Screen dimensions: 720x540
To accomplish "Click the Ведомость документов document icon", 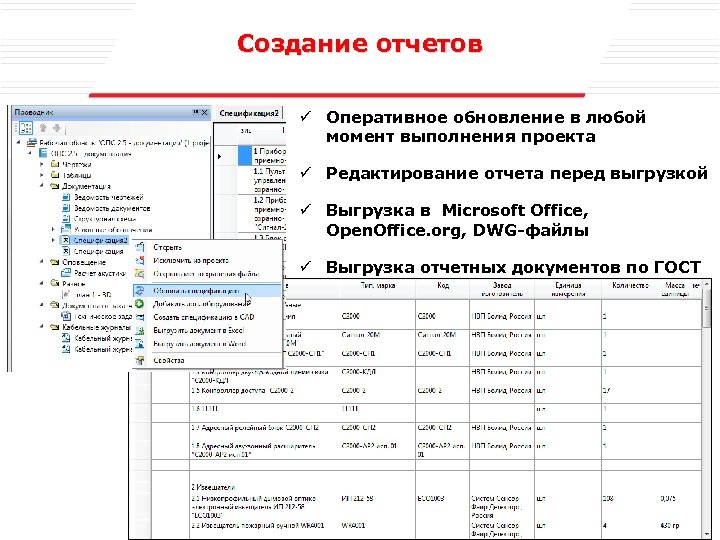I will [x=66, y=208].
